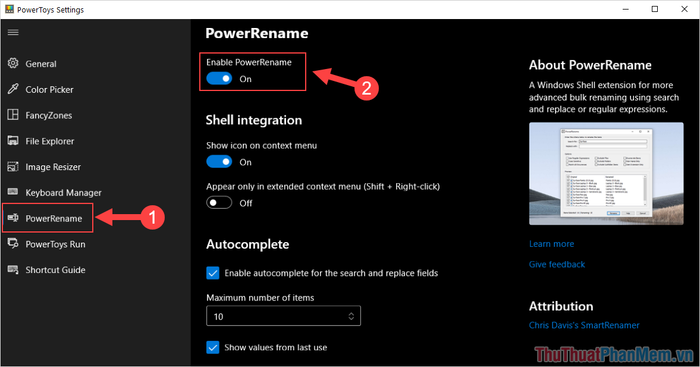The width and height of the screenshot is (700, 367).
Task: Click the FancyZones layout icon
Action: (13, 115)
